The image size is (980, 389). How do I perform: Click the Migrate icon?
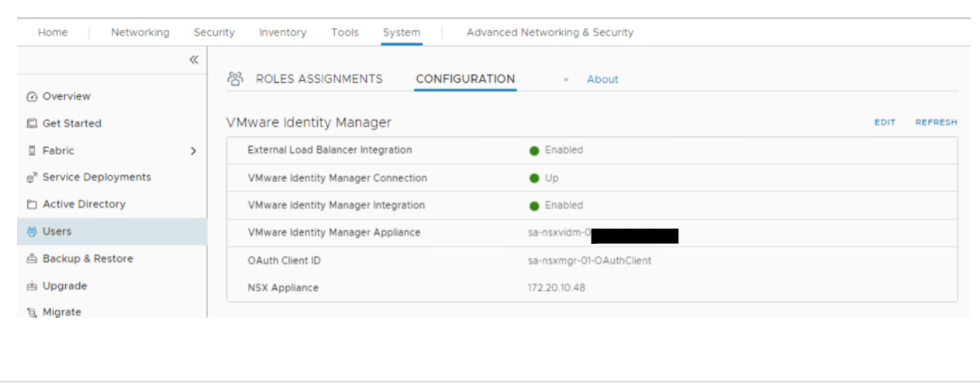tap(32, 312)
